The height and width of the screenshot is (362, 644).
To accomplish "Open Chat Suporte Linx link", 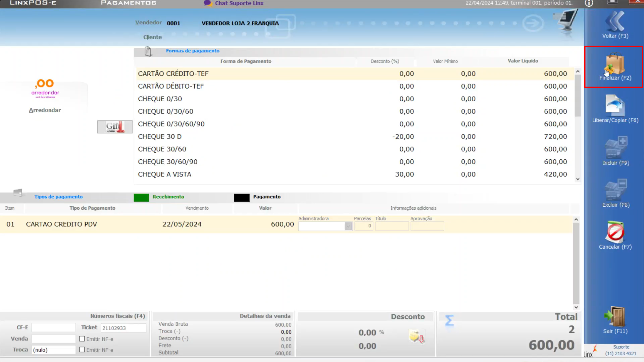I will point(239,3).
